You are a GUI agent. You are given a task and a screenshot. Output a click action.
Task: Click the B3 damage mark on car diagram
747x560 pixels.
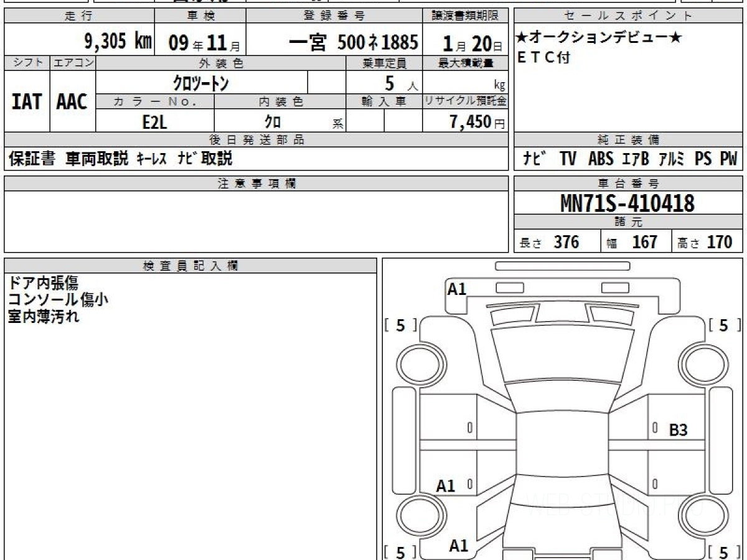[678, 430]
